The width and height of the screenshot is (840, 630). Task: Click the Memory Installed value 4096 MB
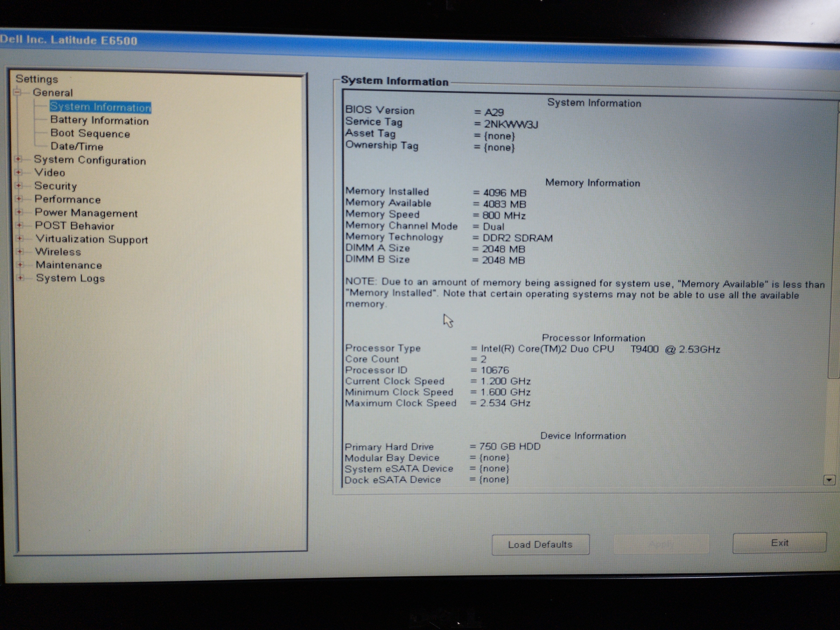coord(504,193)
